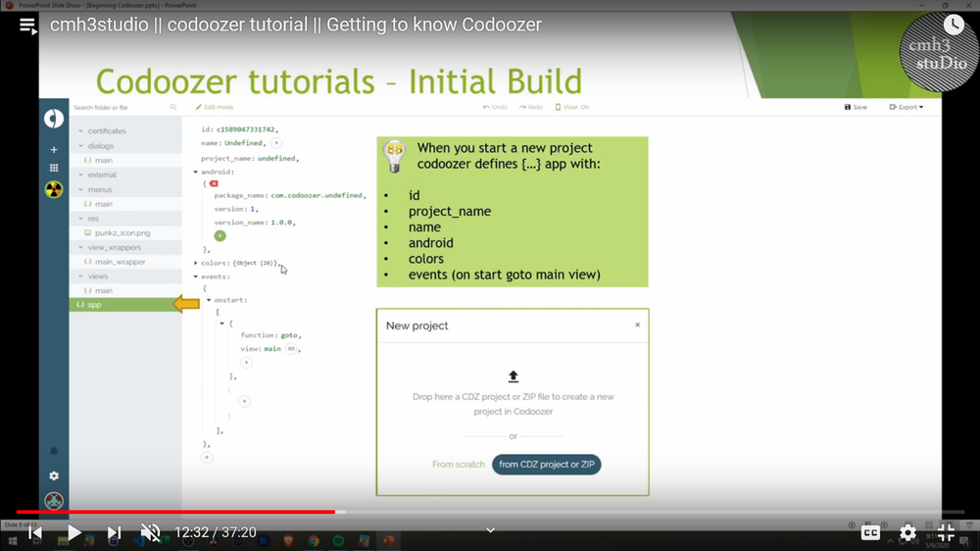Exit fullscreen mode in the player
This screenshot has height=551, width=980.
click(x=947, y=532)
